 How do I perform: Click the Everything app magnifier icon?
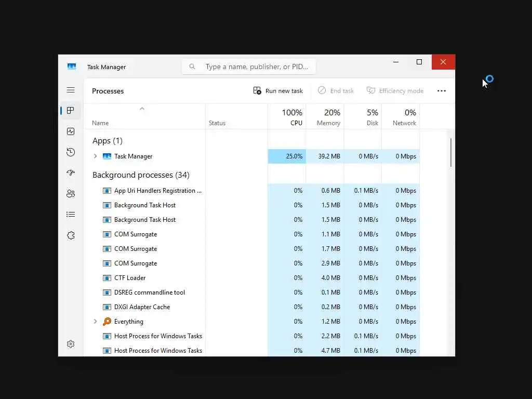click(107, 321)
